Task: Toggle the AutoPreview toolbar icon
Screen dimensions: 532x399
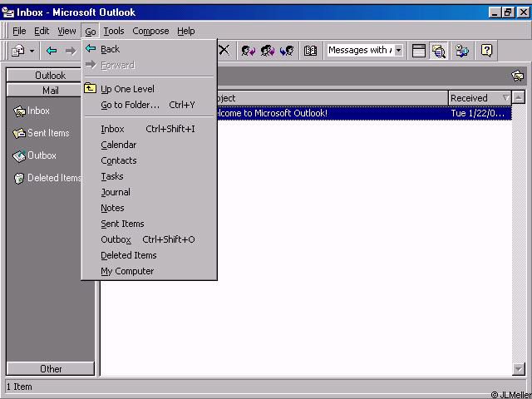Action: (x=438, y=51)
